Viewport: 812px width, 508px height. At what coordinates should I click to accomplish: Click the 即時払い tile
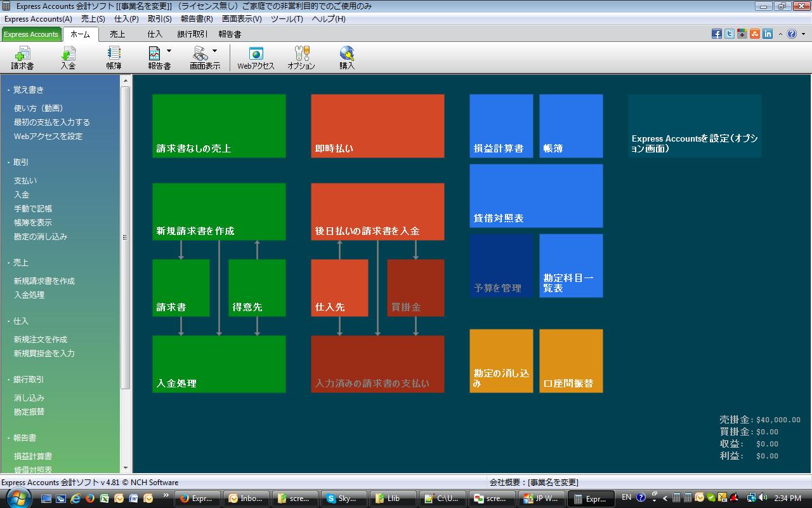click(x=377, y=126)
